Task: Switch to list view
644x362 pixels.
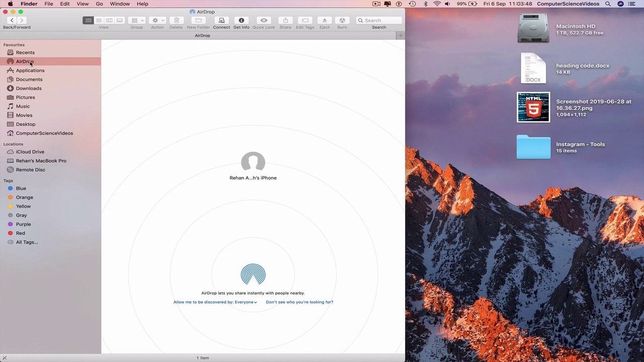Action: click(x=99, y=20)
